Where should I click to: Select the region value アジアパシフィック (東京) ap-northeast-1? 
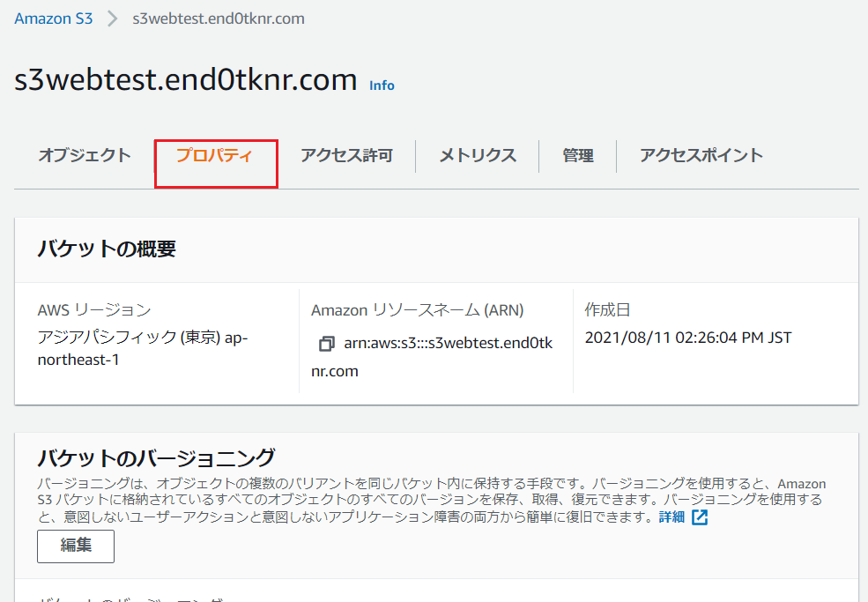point(143,348)
